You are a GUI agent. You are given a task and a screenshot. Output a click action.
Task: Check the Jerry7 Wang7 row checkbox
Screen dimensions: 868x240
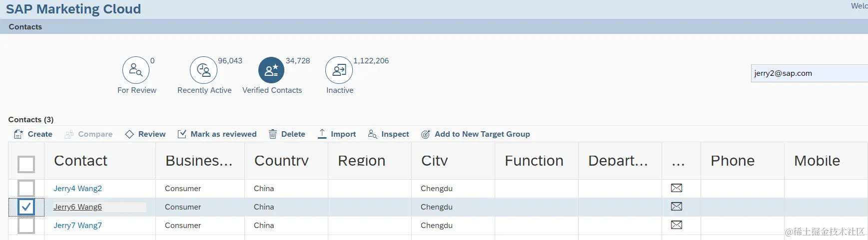click(26, 225)
